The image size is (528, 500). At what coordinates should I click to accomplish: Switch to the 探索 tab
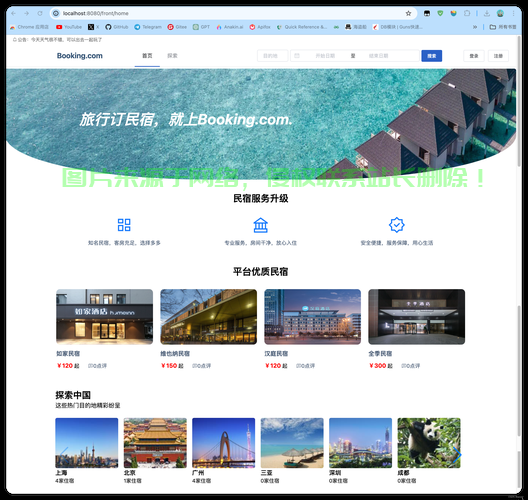point(172,56)
